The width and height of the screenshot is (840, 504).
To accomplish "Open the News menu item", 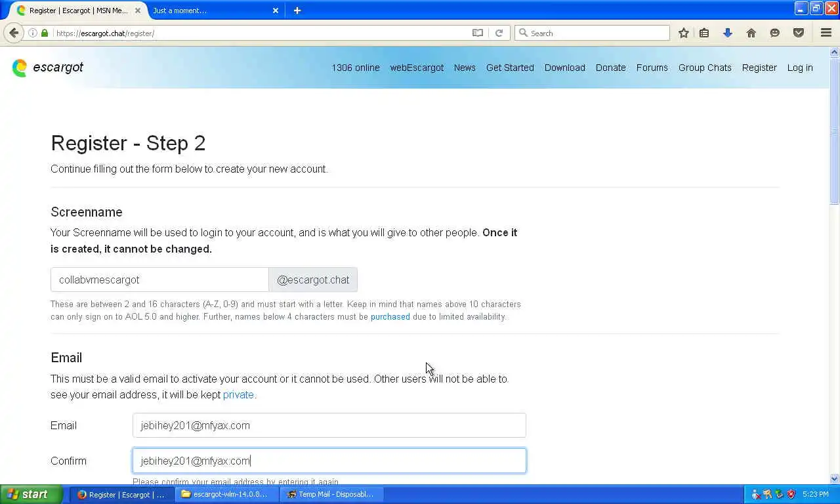I will [x=465, y=68].
